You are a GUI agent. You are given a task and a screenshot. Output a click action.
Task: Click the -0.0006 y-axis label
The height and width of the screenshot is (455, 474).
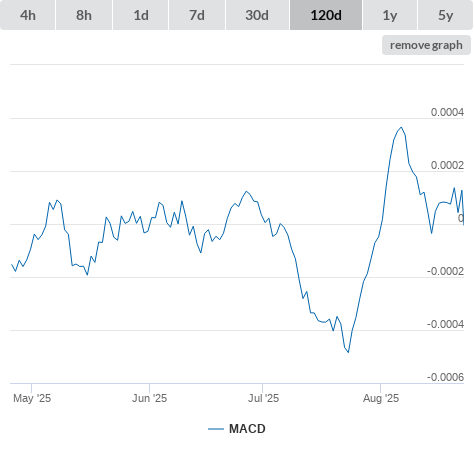pyautogui.click(x=445, y=377)
